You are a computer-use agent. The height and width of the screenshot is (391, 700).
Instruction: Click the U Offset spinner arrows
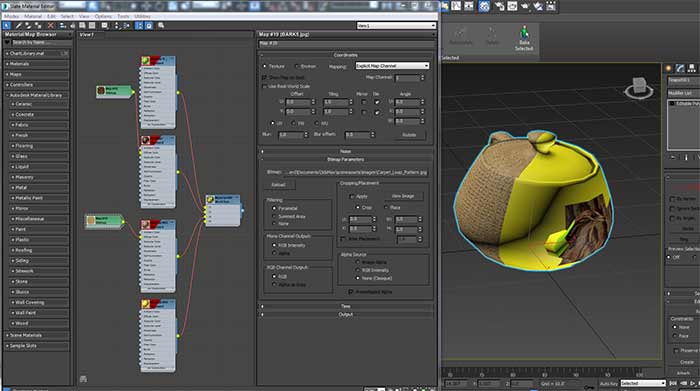click(x=313, y=102)
